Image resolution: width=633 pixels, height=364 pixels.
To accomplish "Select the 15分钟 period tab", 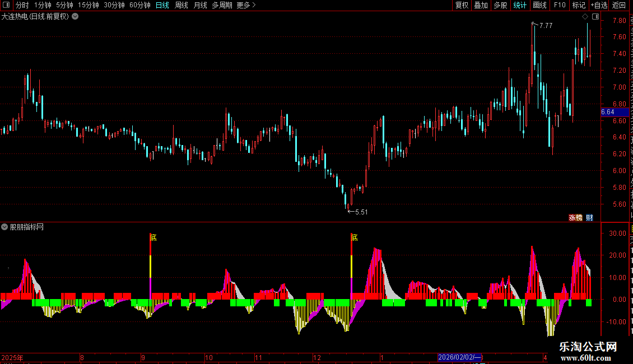I will [x=88, y=5].
